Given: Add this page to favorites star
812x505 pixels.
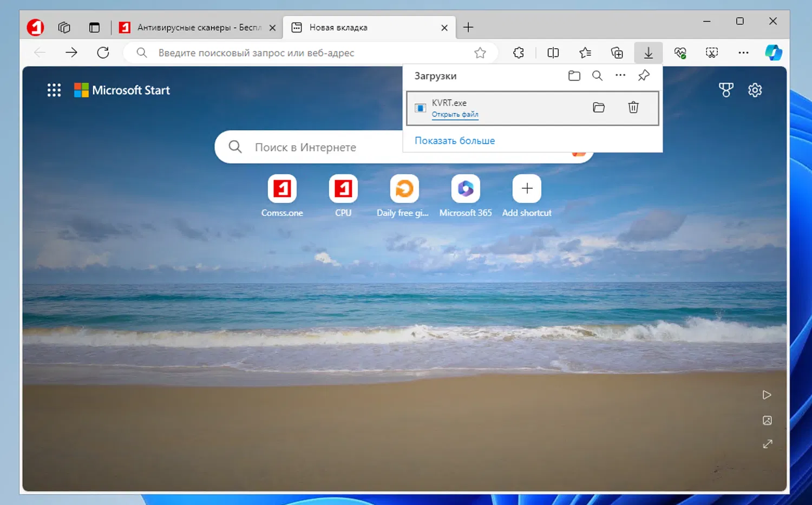Looking at the screenshot, I should point(480,53).
